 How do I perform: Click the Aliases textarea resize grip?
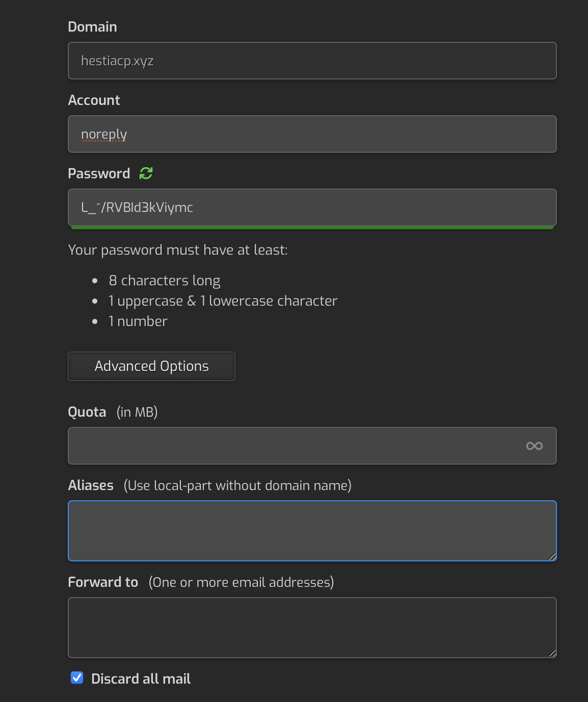pos(552,556)
